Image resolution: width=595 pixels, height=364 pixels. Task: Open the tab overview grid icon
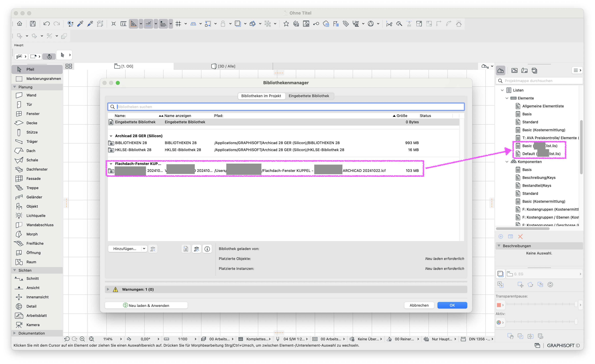click(69, 66)
